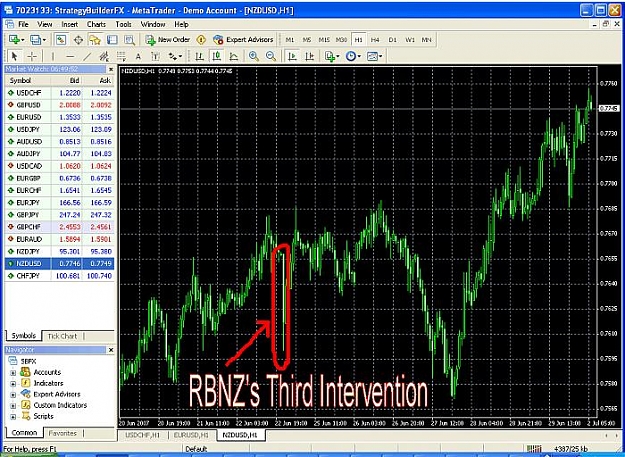Select the Fibonacci Retracement tool
Screen dimensions: 625x457
[121, 56]
